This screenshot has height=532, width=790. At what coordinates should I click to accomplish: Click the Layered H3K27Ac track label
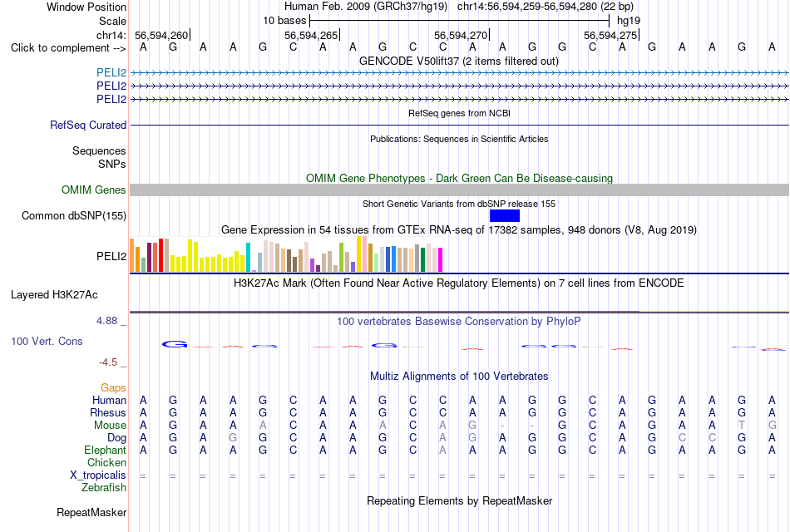[x=54, y=295]
